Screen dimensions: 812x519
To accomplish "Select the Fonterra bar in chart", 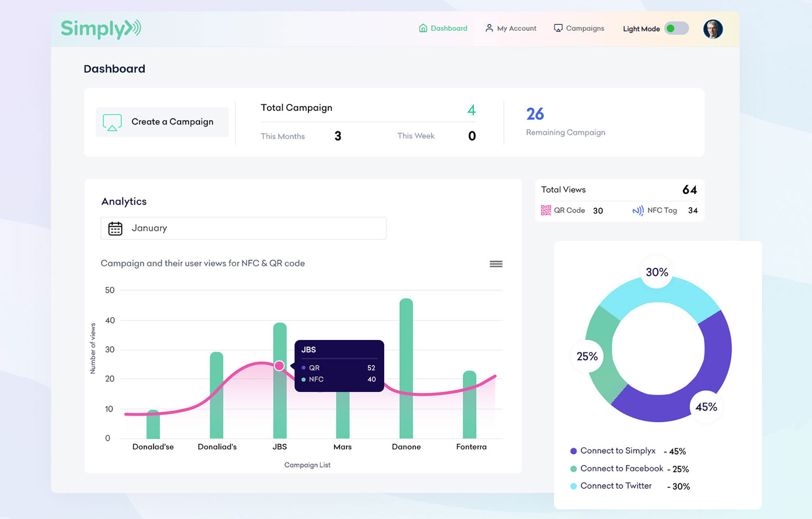I will point(469,404).
